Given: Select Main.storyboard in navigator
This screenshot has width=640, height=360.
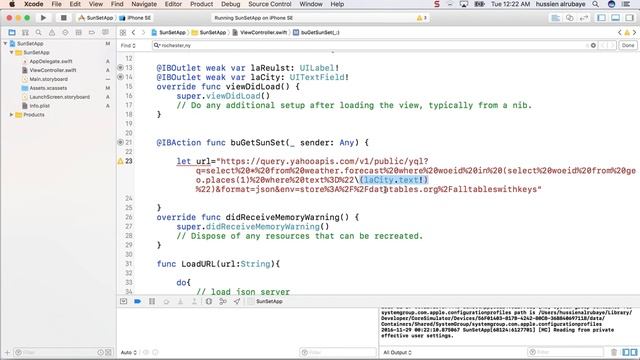Looking at the screenshot, I should pyautogui.click(x=48, y=79).
